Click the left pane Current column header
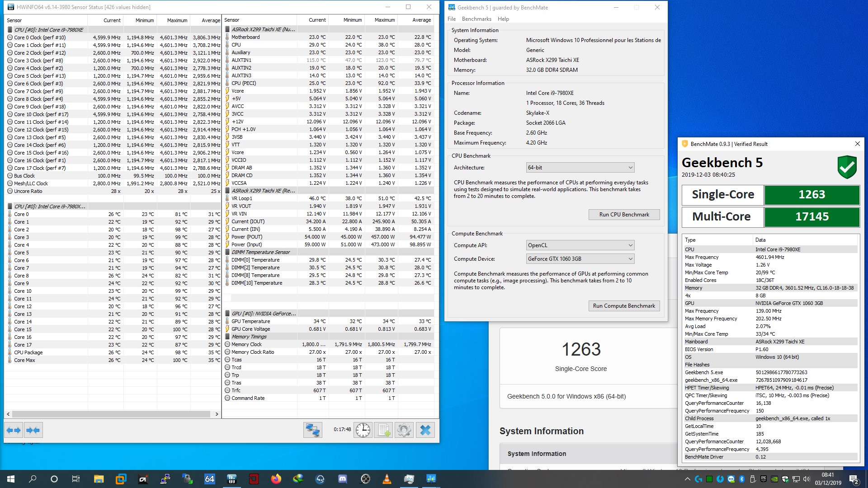The width and height of the screenshot is (868, 488). click(x=105, y=20)
